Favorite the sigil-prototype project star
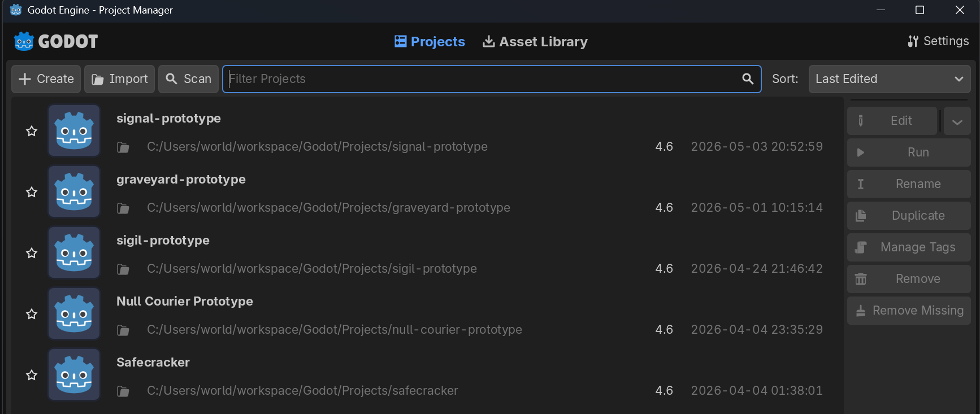 point(32,253)
